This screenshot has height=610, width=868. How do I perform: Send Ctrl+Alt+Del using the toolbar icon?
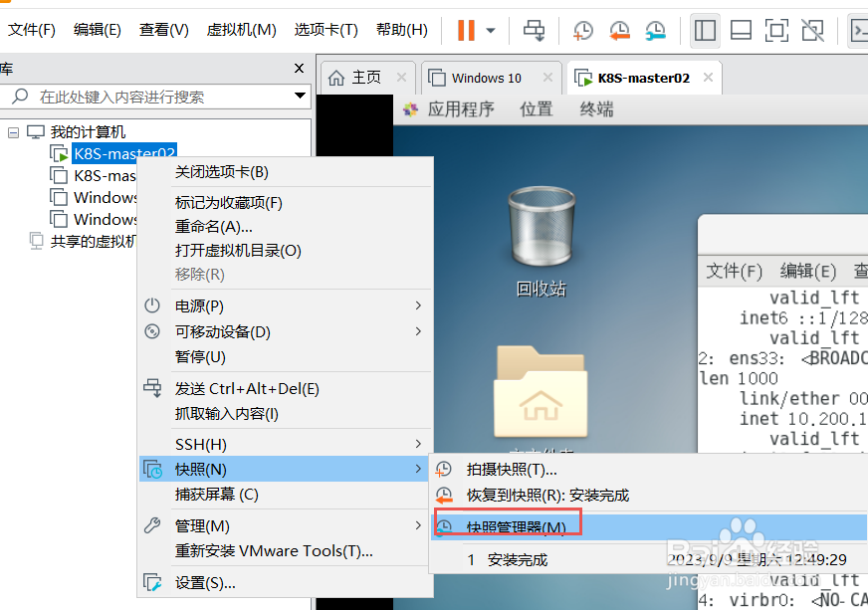(x=534, y=31)
